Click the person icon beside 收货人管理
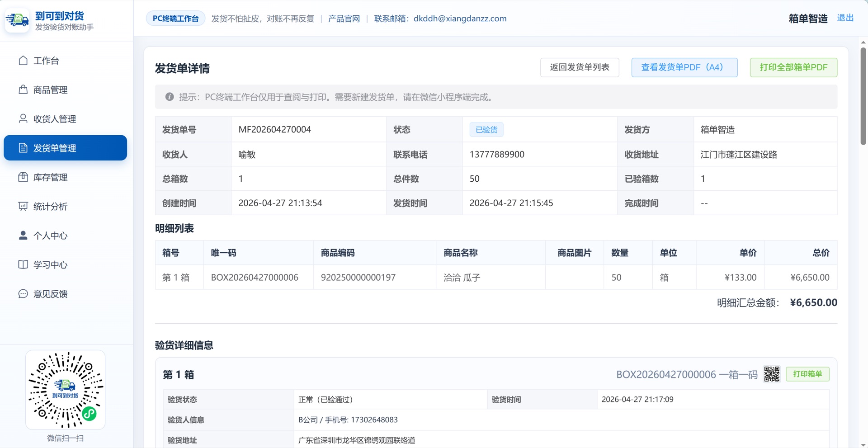The width and height of the screenshot is (868, 448). pyautogui.click(x=23, y=118)
